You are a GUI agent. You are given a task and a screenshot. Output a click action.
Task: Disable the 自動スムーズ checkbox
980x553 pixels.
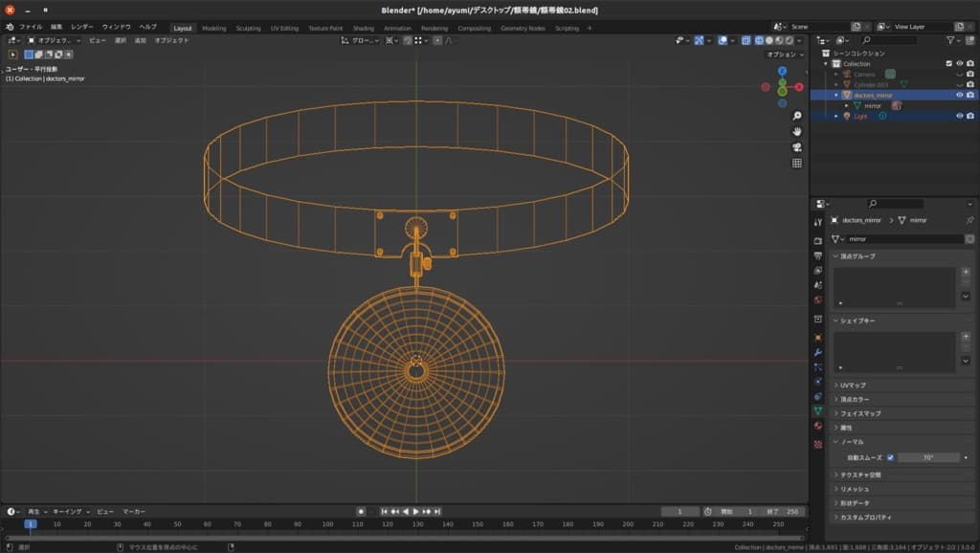[890, 457]
